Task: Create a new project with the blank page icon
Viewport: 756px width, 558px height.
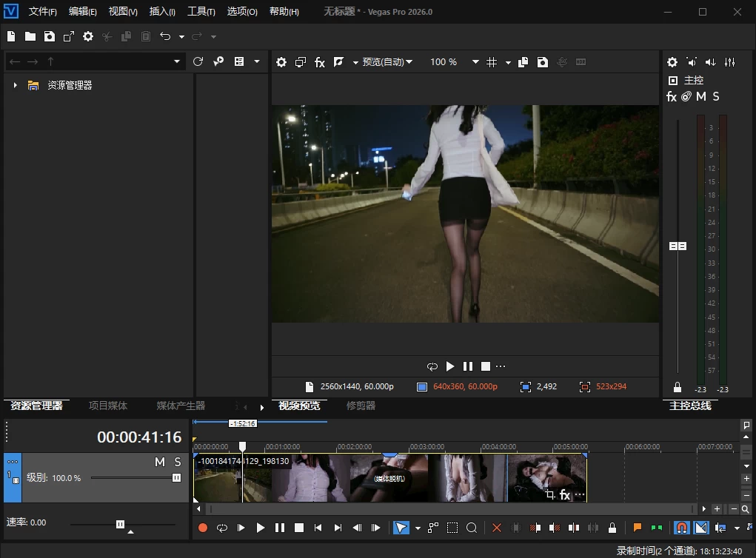Action: pyautogui.click(x=11, y=36)
